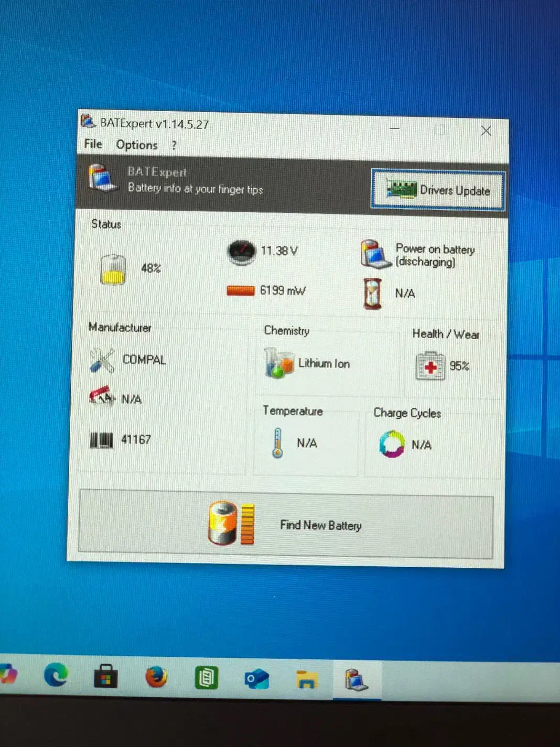This screenshot has width=560, height=747.
Task: Click the 48% battery charge value
Action: 151,268
